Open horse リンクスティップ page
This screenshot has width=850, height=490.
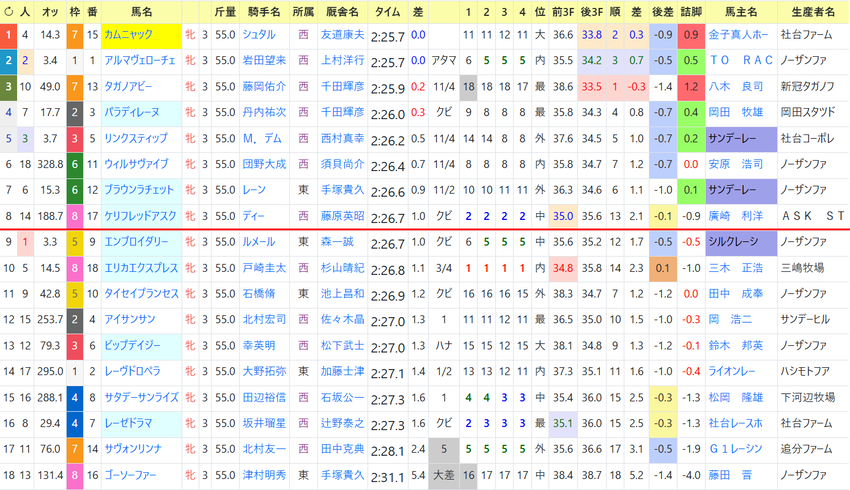[x=136, y=138]
